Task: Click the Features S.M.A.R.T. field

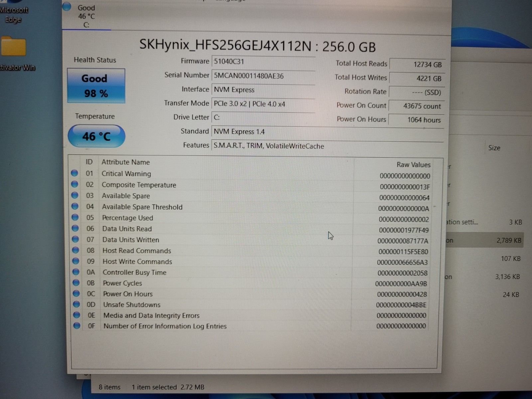Action: click(328, 146)
